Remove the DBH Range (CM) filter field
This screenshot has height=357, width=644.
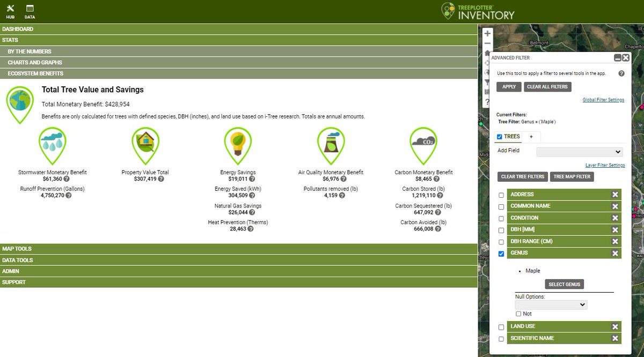[615, 242]
